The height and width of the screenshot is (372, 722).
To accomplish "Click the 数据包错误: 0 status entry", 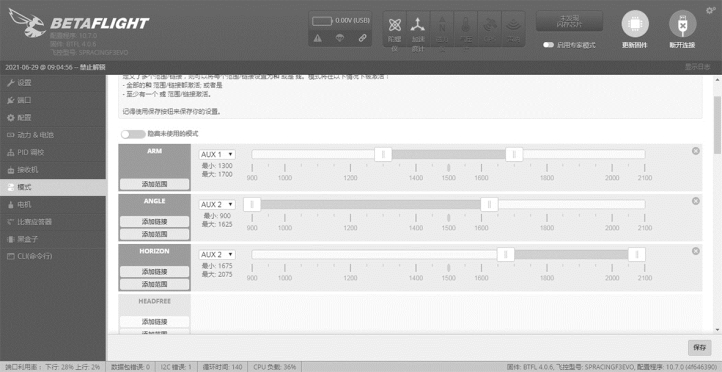I will click(x=130, y=367).
